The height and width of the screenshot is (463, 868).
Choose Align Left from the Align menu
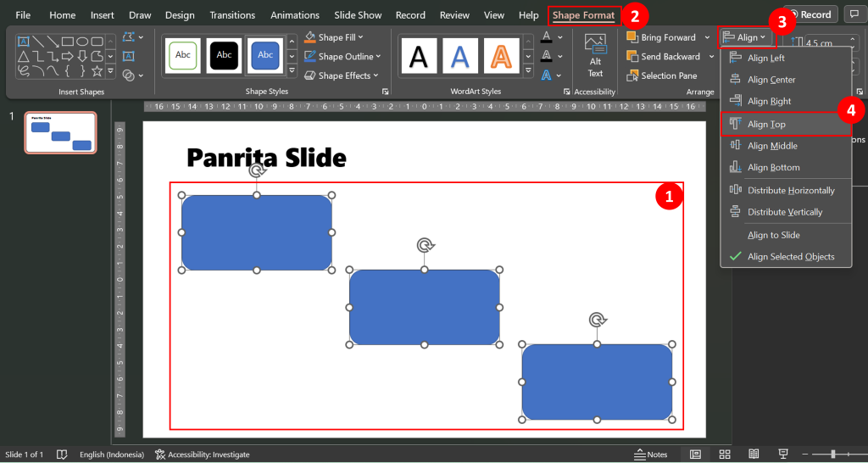coord(786,59)
